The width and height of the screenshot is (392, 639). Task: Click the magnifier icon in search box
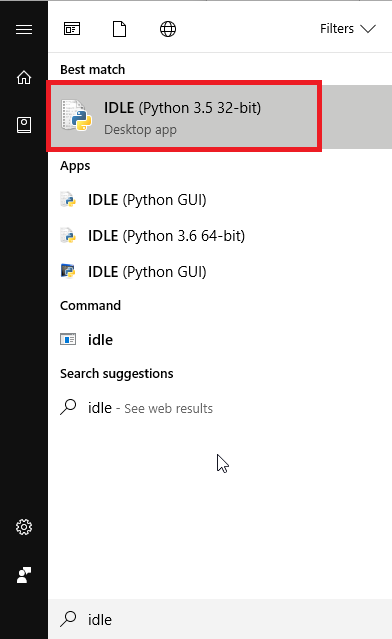[68, 619]
